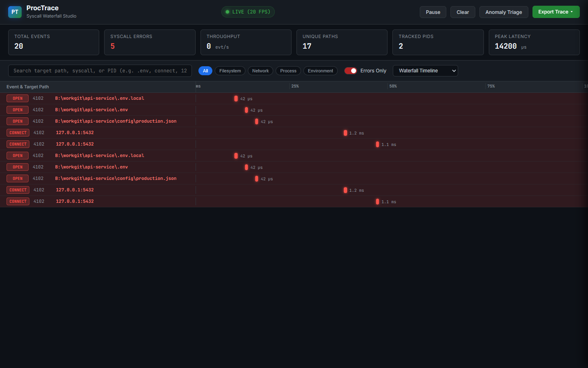
Task: Select the topmost .env.local OPEN event row
Action: tap(294, 99)
